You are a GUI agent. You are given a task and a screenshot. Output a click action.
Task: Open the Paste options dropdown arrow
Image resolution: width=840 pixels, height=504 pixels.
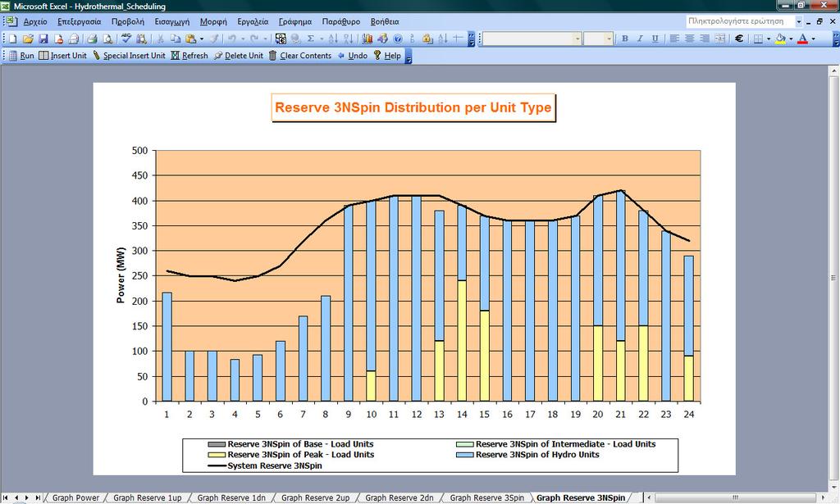202,39
